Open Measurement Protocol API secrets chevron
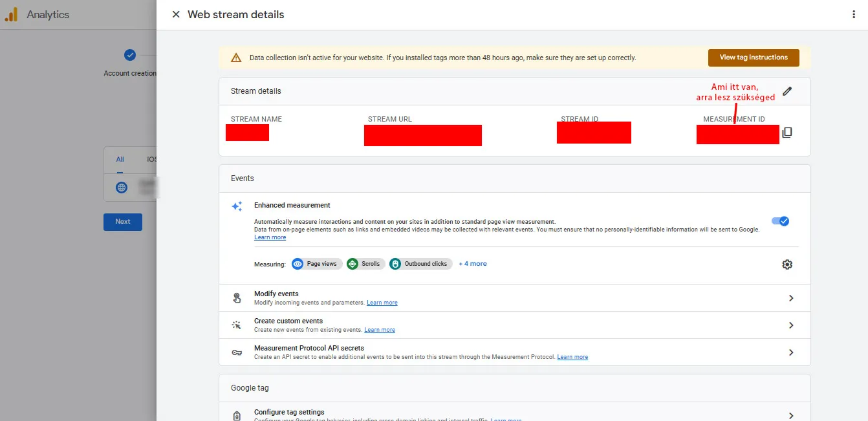This screenshot has width=868, height=421. tap(791, 352)
